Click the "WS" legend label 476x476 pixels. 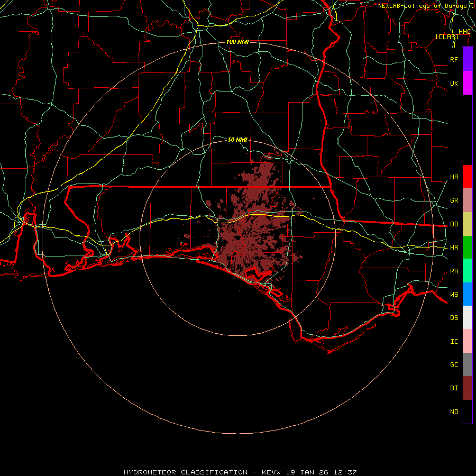(x=454, y=295)
